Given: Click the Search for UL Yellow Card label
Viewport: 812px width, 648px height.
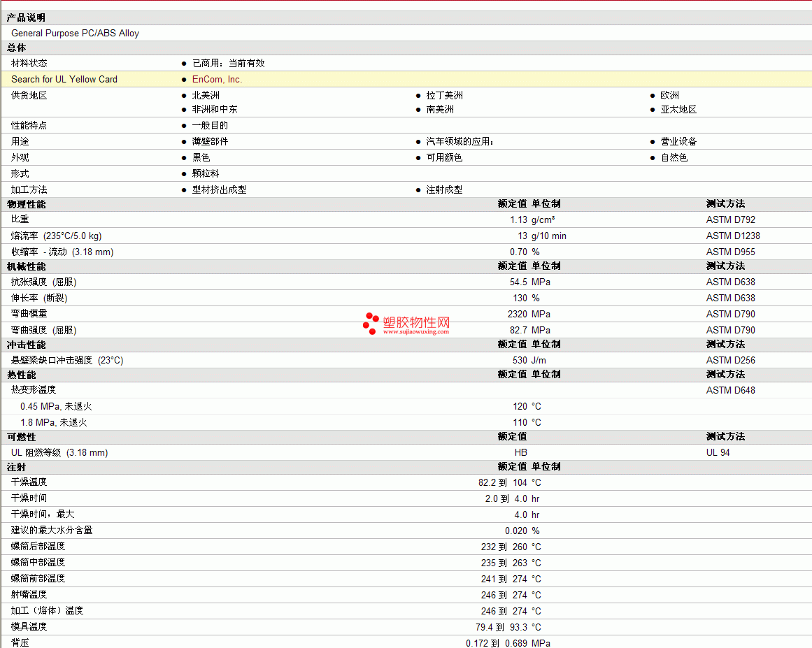Looking at the screenshot, I should [64, 79].
